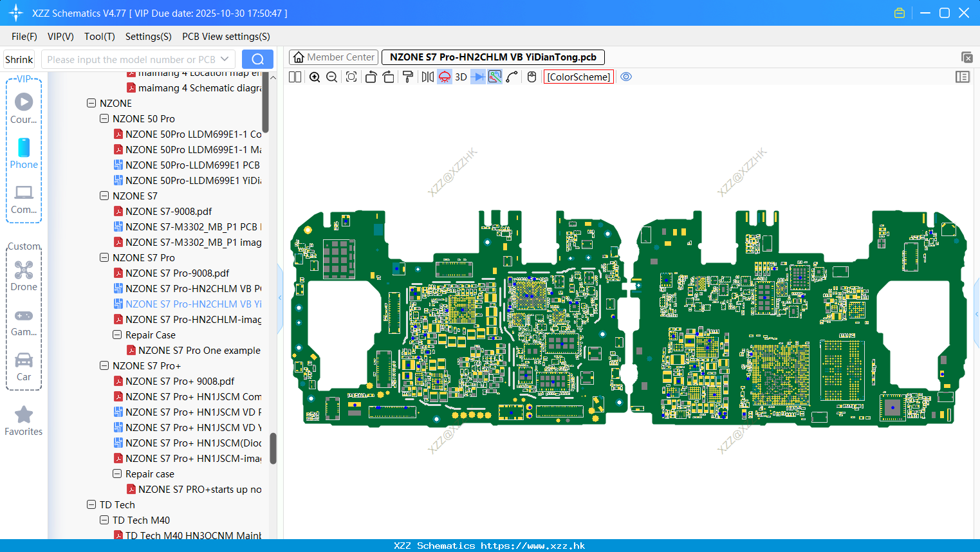The image size is (980, 552).
Task: Open the search field dropdown arrow
Action: [x=225, y=59]
